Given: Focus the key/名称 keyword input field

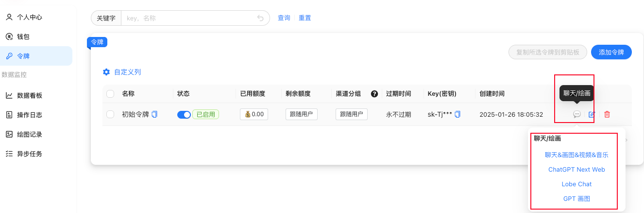Looking at the screenshot, I should click(x=190, y=18).
